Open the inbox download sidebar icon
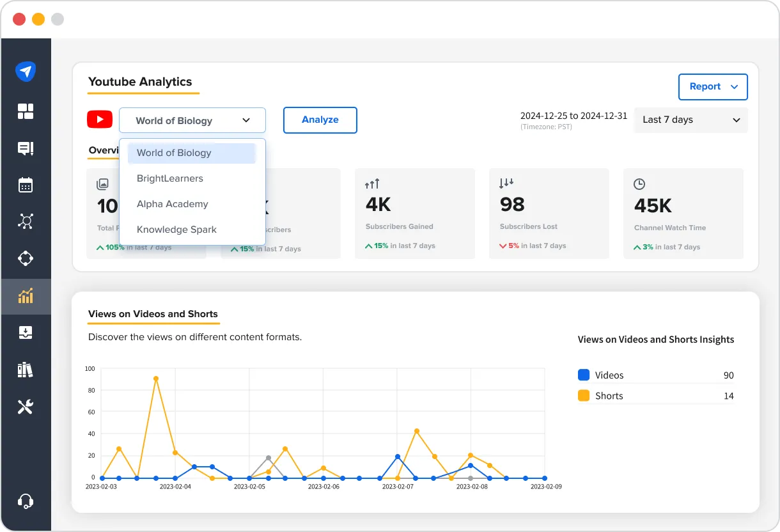 pyautogui.click(x=26, y=332)
